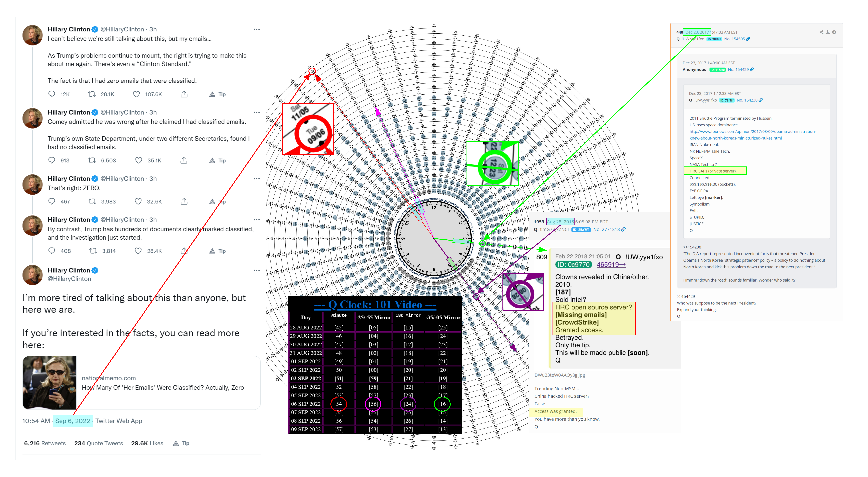Click retweet icon showing 28.1K
Viewport: 868px width, 477px height.
[x=92, y=94]
